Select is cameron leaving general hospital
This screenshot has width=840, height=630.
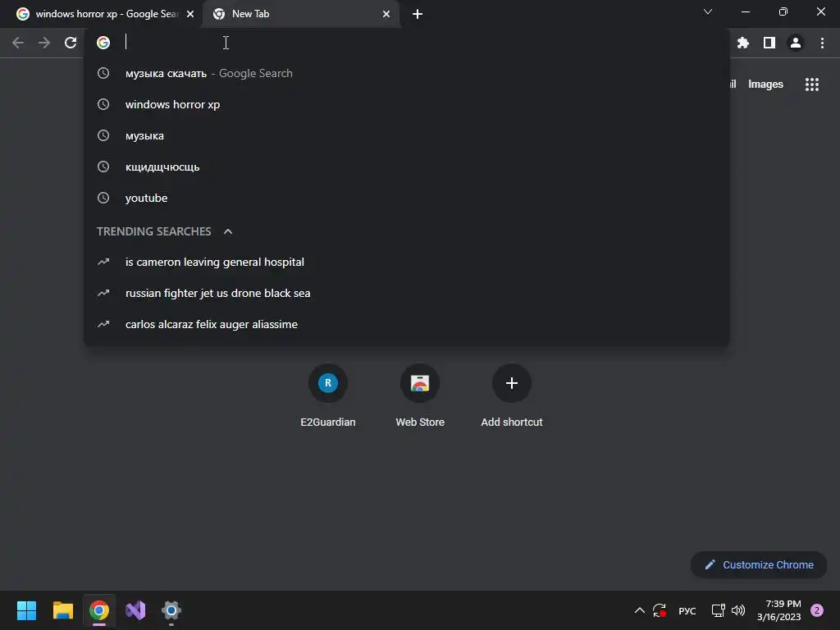tap(407, 262)
